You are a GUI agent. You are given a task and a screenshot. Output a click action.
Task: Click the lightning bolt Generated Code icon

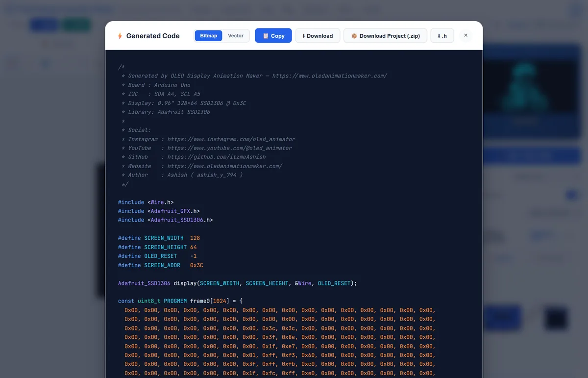[120, 36]
